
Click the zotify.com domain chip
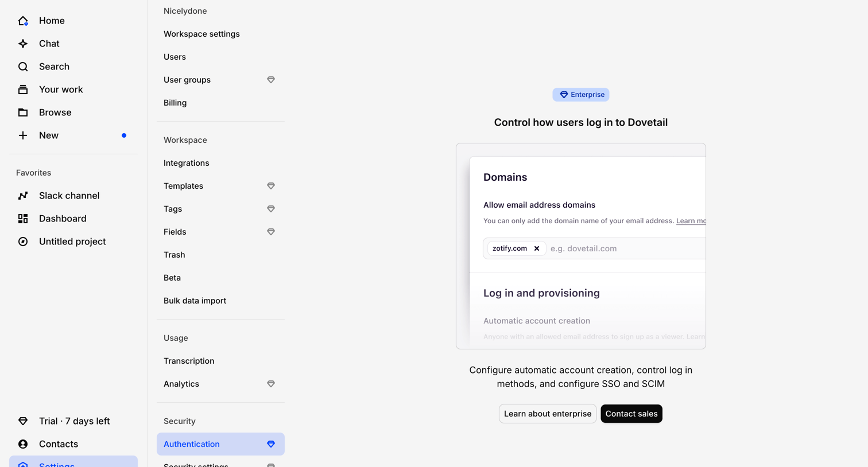tap(516, 248)
